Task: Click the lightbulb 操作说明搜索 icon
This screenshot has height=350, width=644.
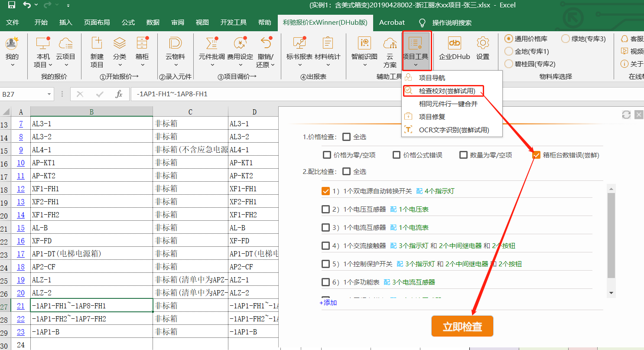Action: click(422, 23)
